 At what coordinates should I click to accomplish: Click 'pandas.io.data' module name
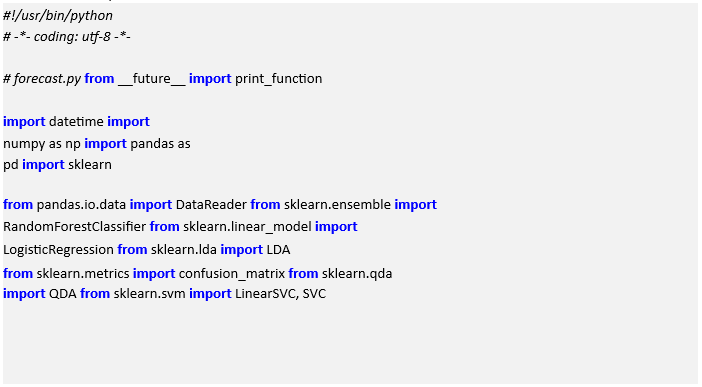(81, 205)
